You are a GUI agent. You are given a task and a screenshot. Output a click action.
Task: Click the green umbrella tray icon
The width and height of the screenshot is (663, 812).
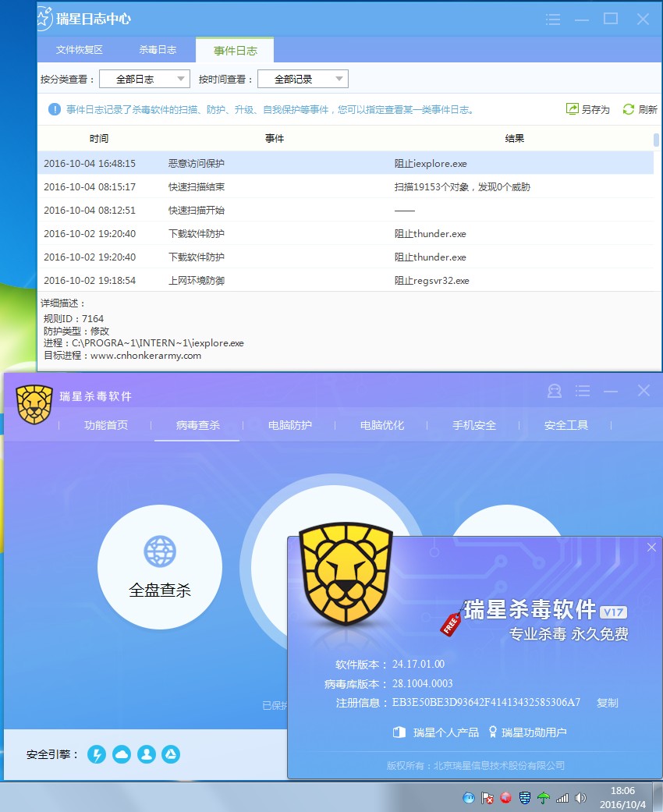tap(544, 798)
